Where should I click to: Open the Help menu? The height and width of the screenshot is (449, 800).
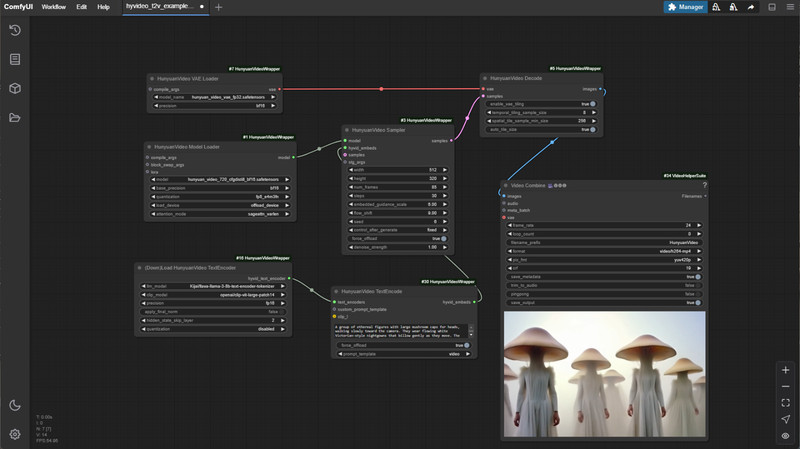(x=104, y=7)
